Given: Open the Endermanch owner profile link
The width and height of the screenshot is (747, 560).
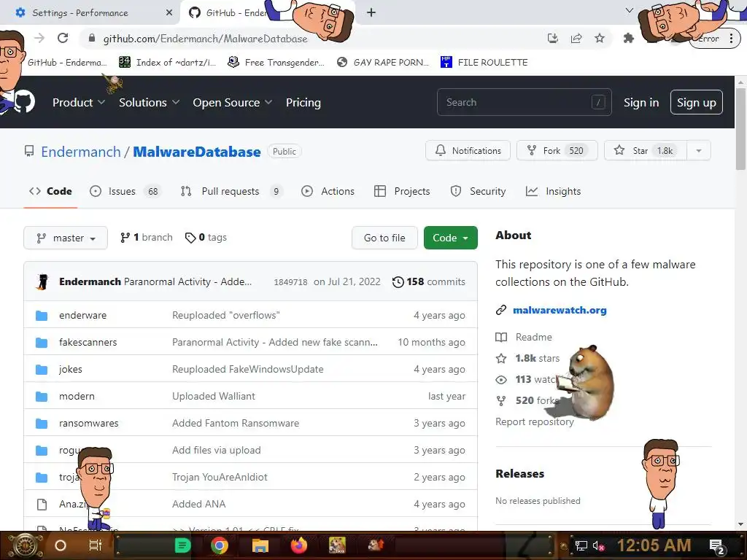Looking at the screenshot, I should (x=81, y=152).
